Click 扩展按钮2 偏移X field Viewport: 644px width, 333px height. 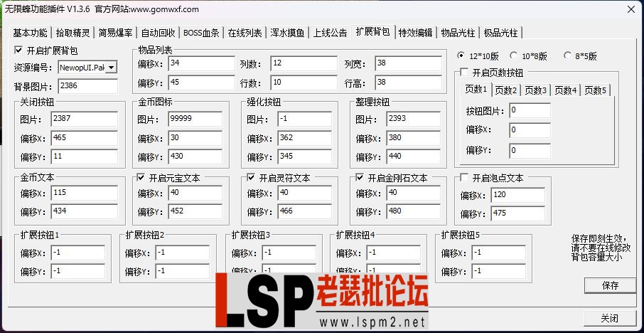click(x=183, y=253)
